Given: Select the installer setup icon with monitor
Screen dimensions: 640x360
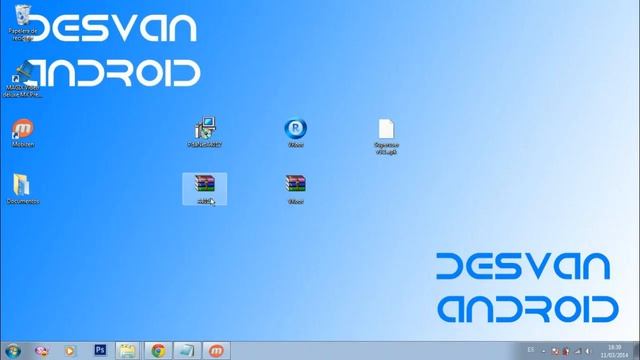Looking at the screenshot, I should coord(205,132).
